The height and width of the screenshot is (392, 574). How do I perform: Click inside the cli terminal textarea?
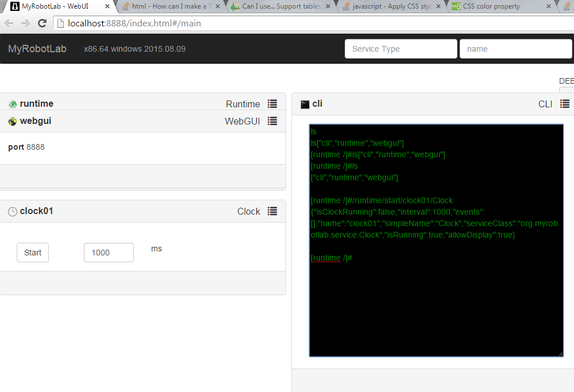pos(436,240)
